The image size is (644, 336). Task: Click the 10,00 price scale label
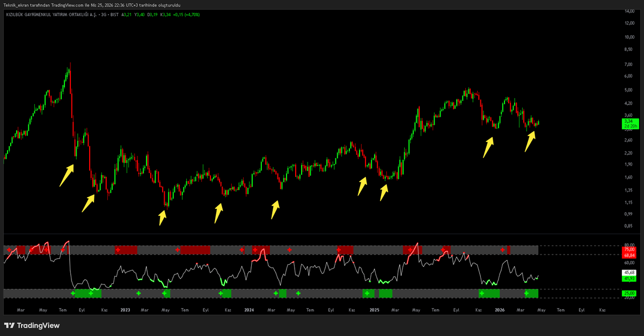[x=629, y=37]
